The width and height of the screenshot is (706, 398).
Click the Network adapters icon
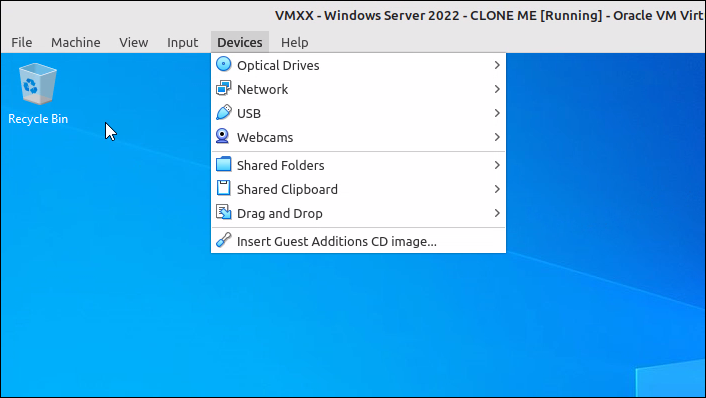(x=223, y=88)
